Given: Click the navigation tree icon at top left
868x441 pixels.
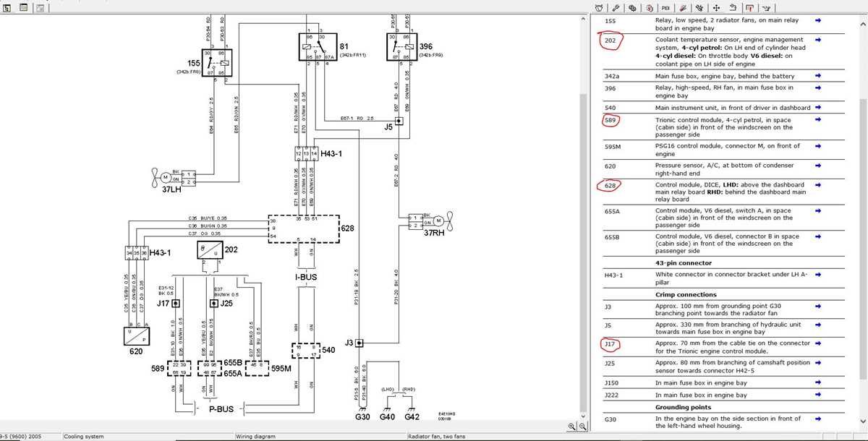Looking at the screenshot, I should tap(7, 7).
